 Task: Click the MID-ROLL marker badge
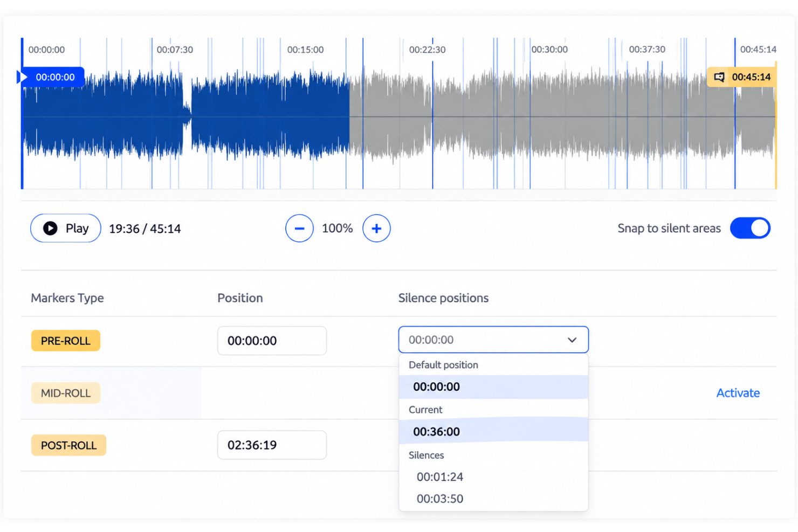66,393
